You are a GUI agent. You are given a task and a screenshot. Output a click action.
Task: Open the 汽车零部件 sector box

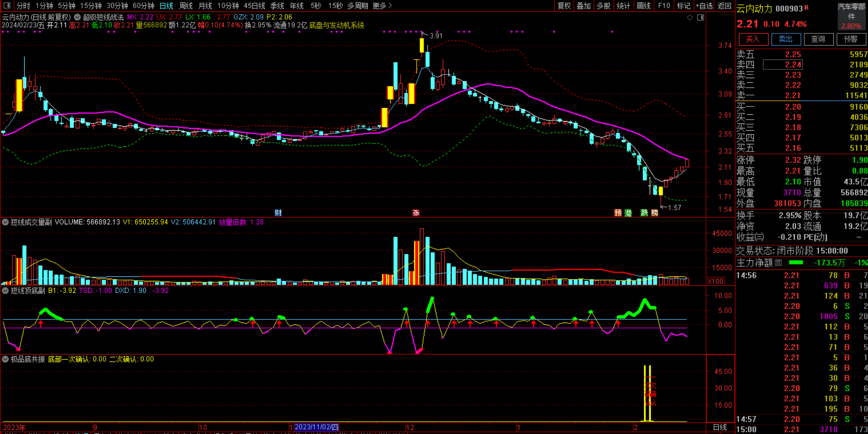tap(852, 16)
